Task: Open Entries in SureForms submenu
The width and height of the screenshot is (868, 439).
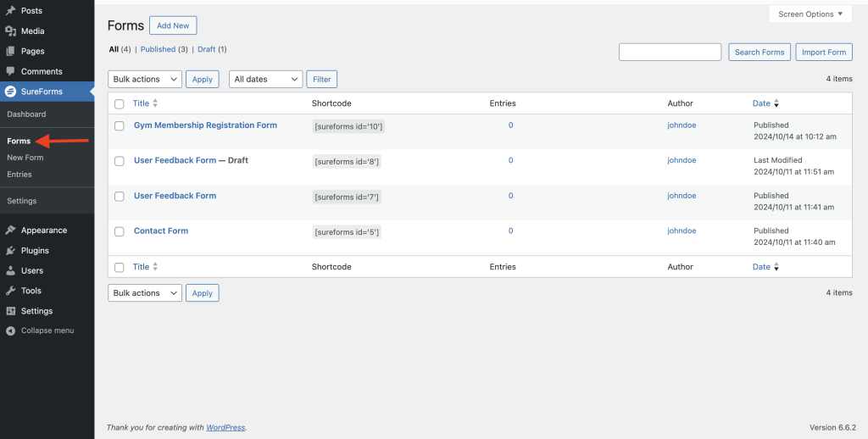Action: point(19,175)
